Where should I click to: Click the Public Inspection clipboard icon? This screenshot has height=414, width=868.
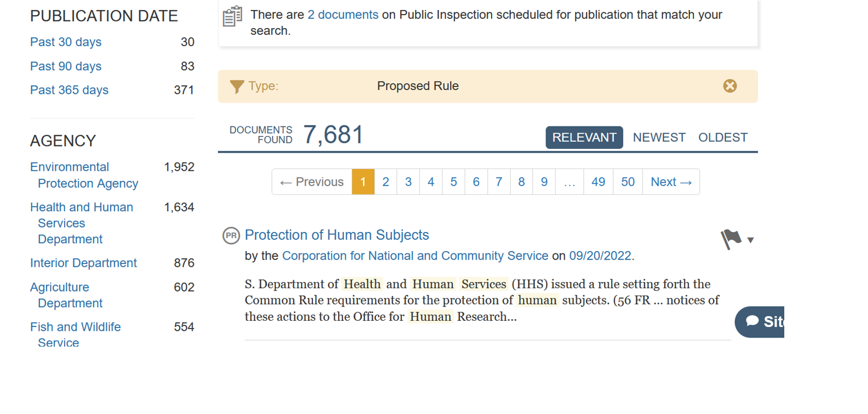tap(232, 17)
